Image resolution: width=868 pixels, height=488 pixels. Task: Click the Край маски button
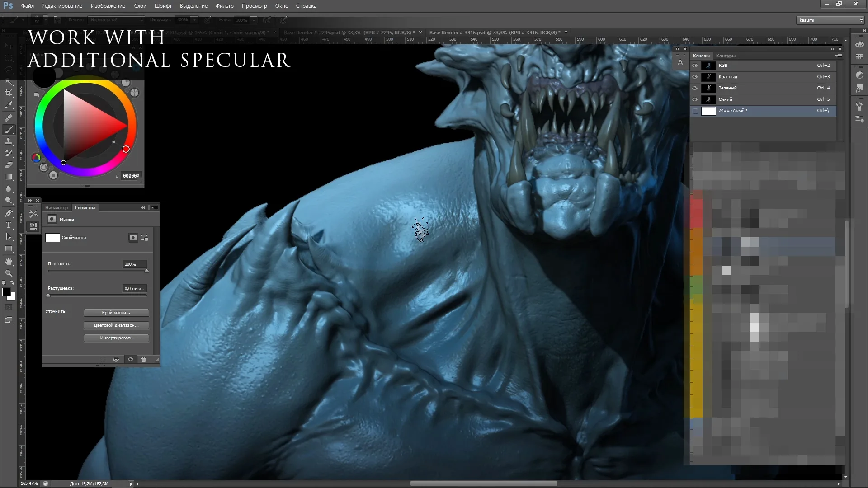click(x=116, y=312)
